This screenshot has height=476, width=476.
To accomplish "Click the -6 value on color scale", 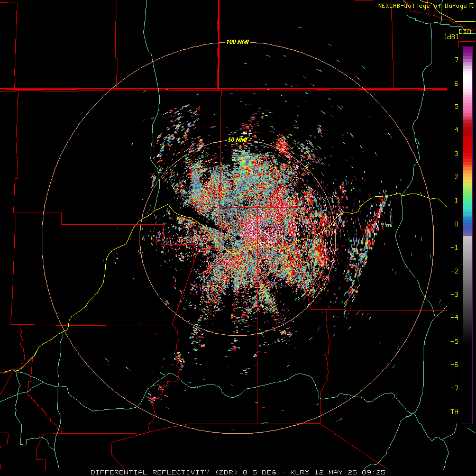I will (454, 365).
